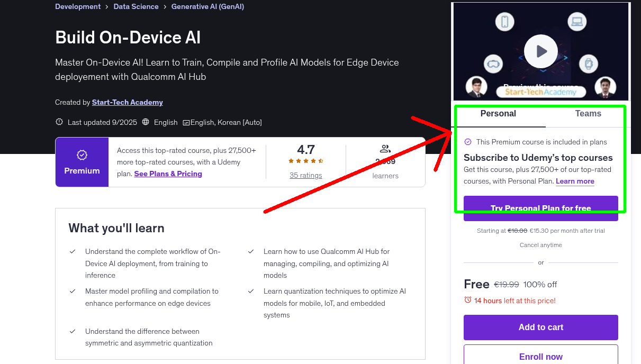Click the 100% off discount text
Screen dimensions: 641x364
[x=540, y=285]
